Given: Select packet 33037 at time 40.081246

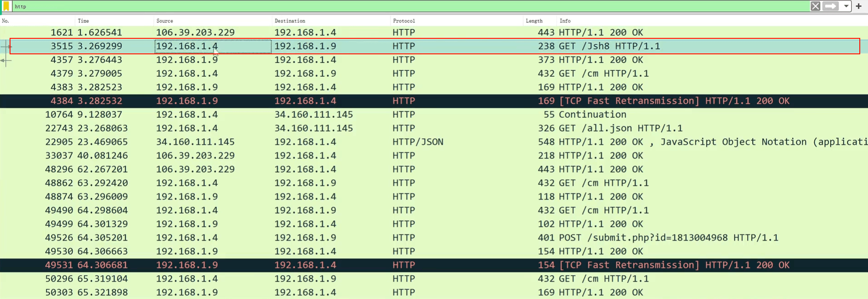Looking at the screenshot, I should pos(434,156).
